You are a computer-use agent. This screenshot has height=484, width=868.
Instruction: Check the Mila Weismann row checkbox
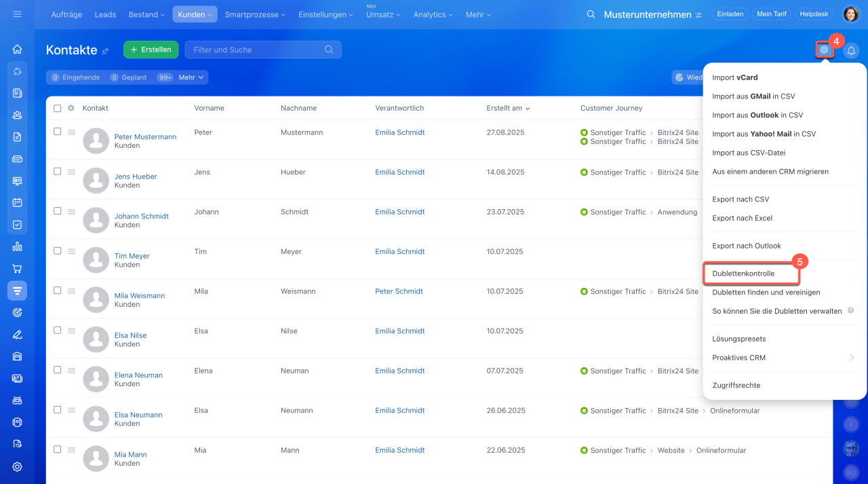point(57,291)
